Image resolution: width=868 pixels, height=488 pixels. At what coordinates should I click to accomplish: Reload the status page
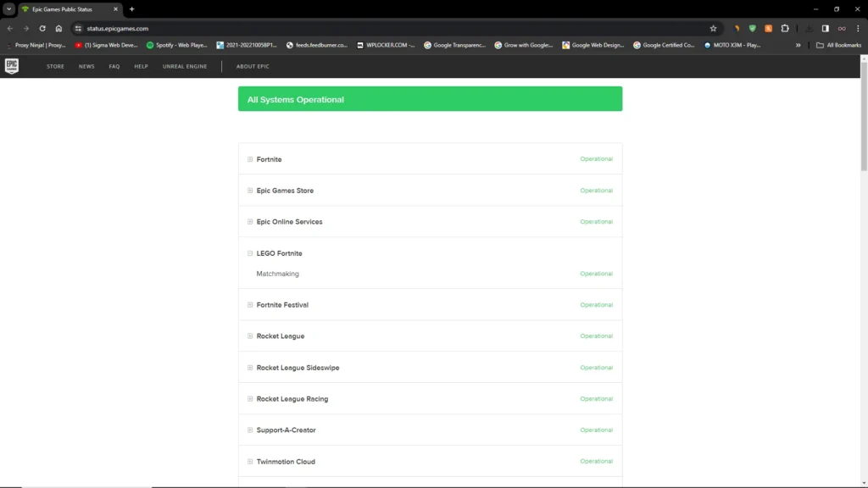pos(42,28)
